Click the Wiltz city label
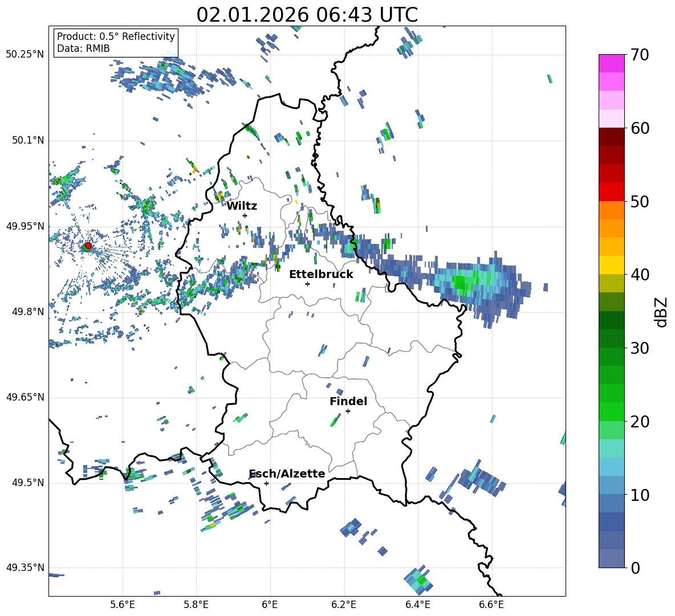This screenshot has width=675, height=616. click(x=242, y=206)
